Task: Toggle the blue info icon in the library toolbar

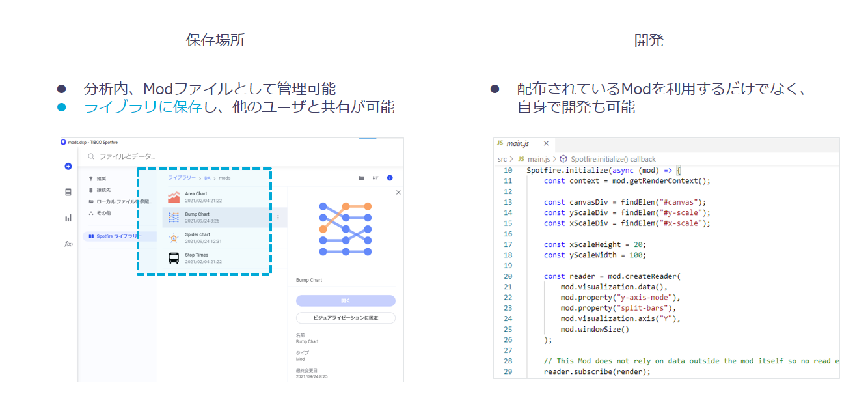Action: point(390,178)
